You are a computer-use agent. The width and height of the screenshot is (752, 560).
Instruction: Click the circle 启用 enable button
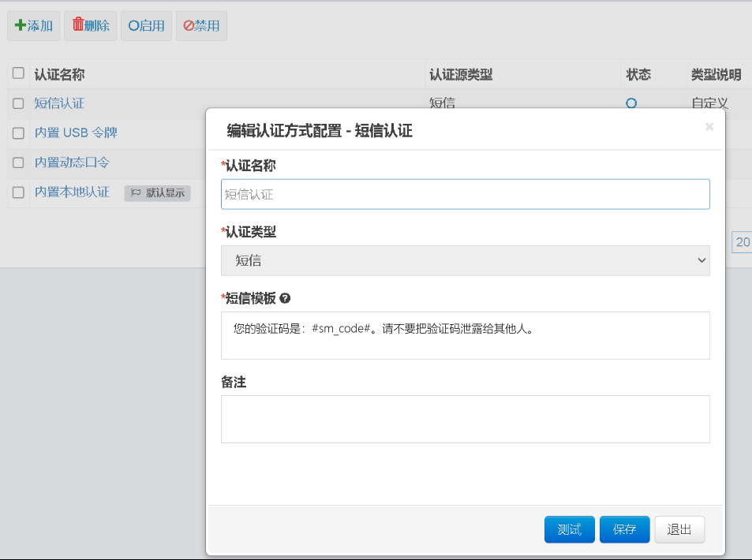(x=146, y=26)
